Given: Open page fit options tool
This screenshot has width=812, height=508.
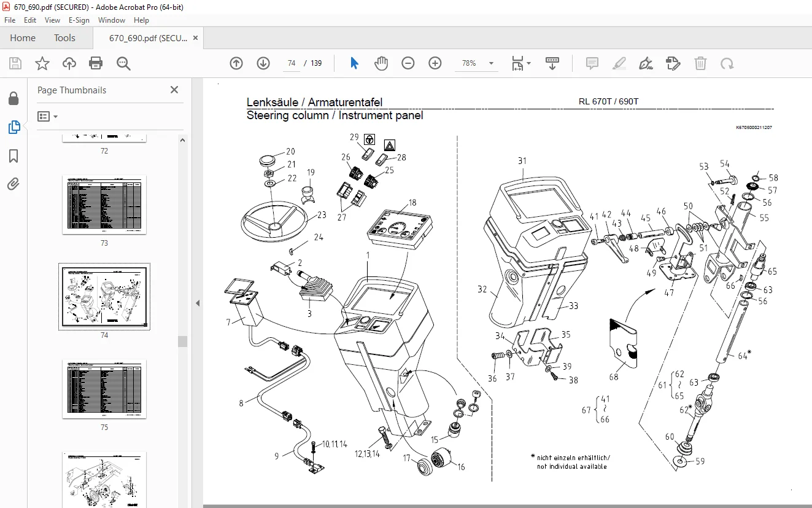Looking at the screenshot, I should [x=521, y=63].
